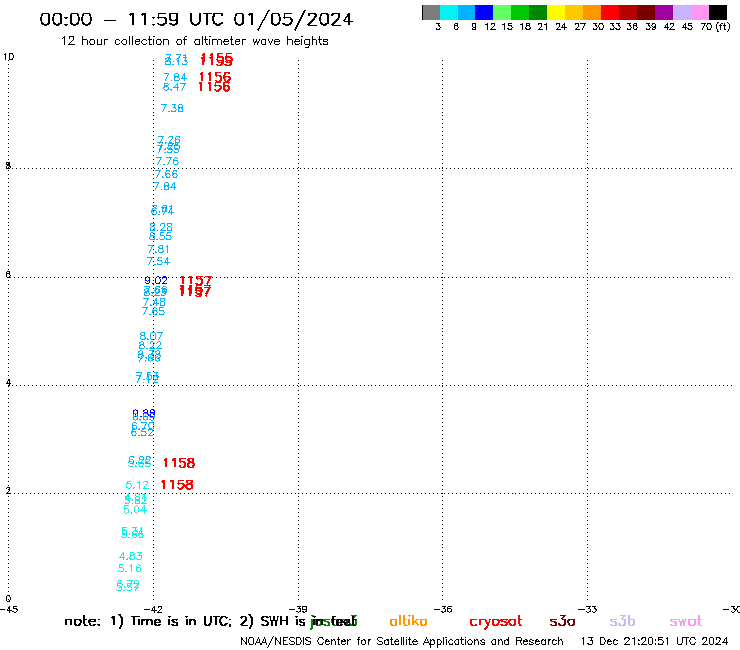Click the -33 longitude axis label
The image size is (740, 650).
(588, 610)
